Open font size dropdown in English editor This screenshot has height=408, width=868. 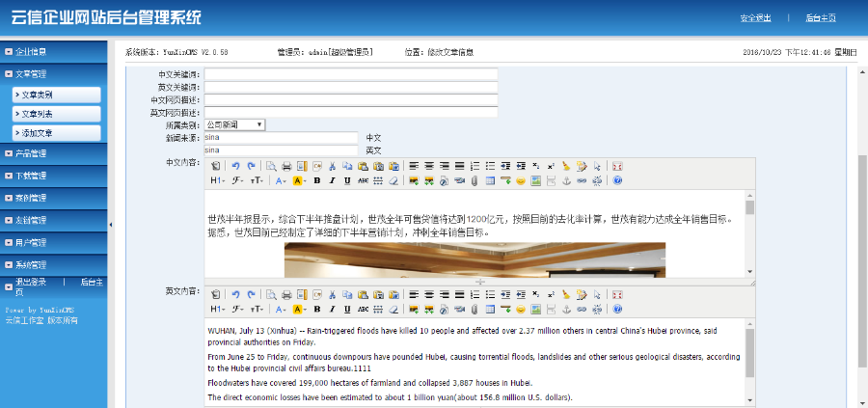[x=257, y=309]
